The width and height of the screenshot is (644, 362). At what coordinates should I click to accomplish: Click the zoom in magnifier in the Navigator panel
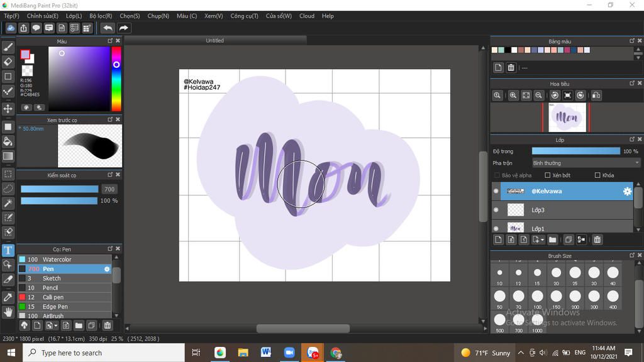pyautogui.click(x=513, y=96)
